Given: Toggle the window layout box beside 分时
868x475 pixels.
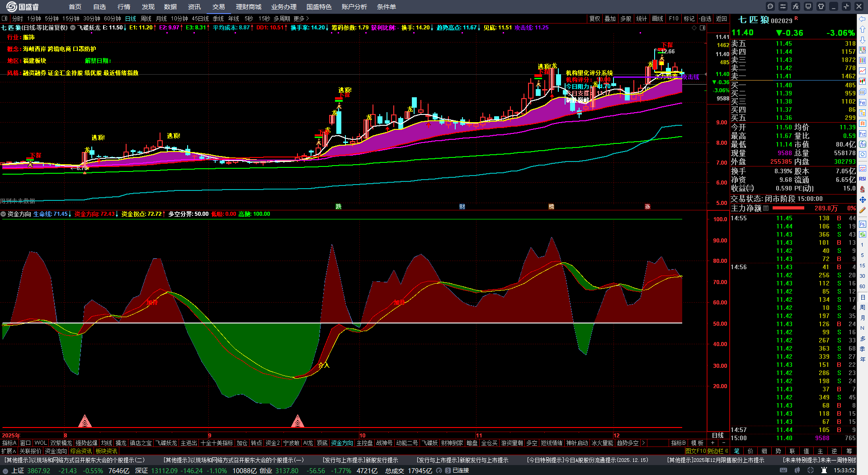Looking at the screenshot, I should (x=5, y=19).
